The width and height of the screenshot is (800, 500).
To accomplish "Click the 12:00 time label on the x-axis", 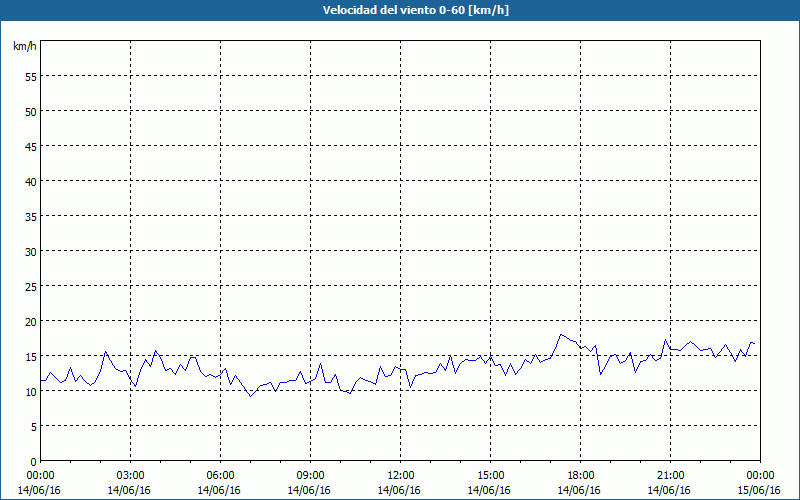I will [401, 476].
